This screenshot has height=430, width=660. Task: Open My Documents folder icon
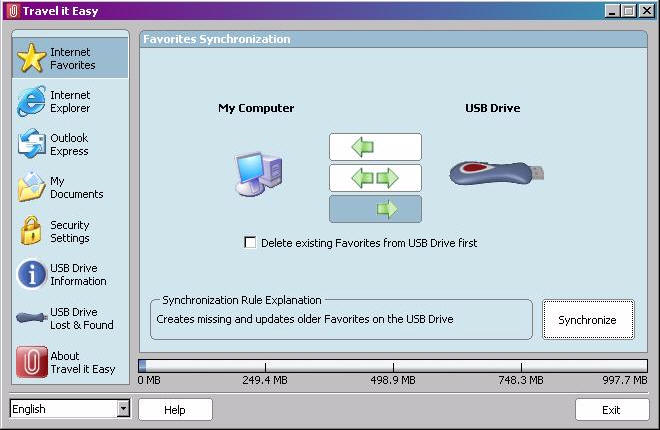point(31,187)
